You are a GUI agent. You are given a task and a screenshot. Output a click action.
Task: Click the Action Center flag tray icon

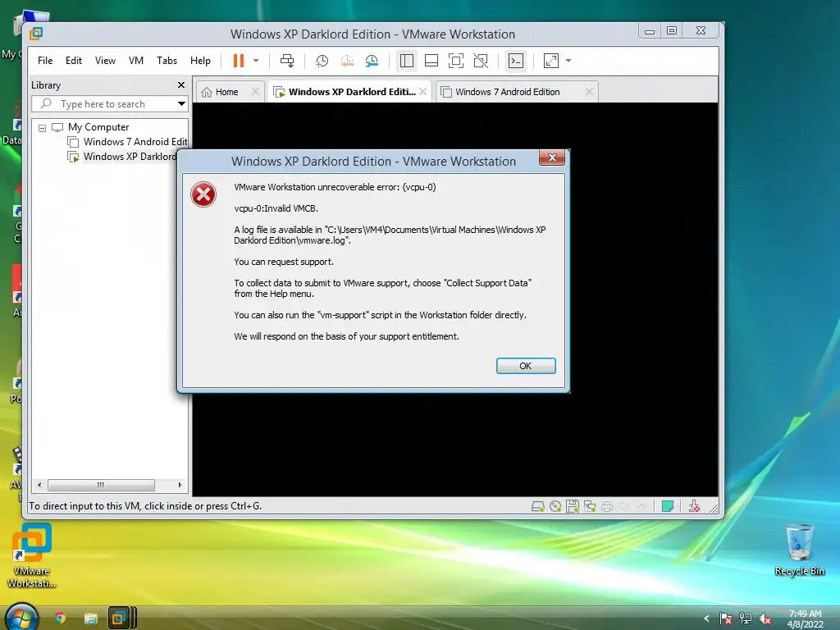click(726, 619)
